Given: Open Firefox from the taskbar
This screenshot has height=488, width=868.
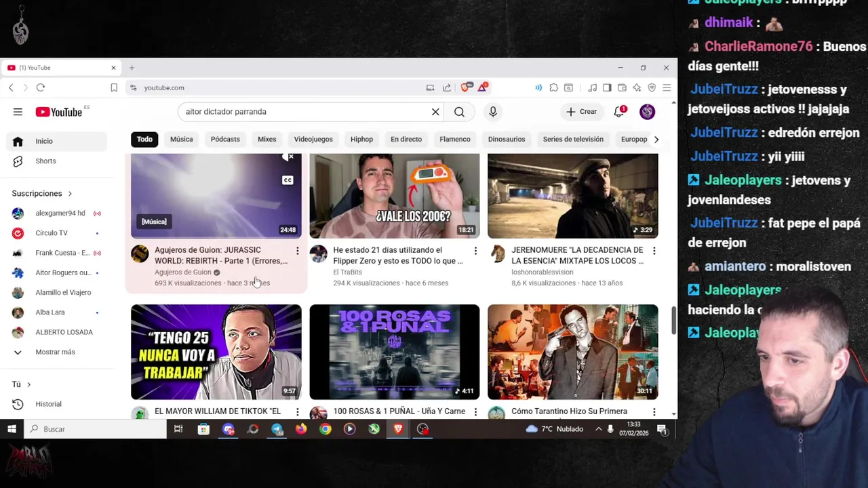Looking at the screenshot, I should point(301,429).
